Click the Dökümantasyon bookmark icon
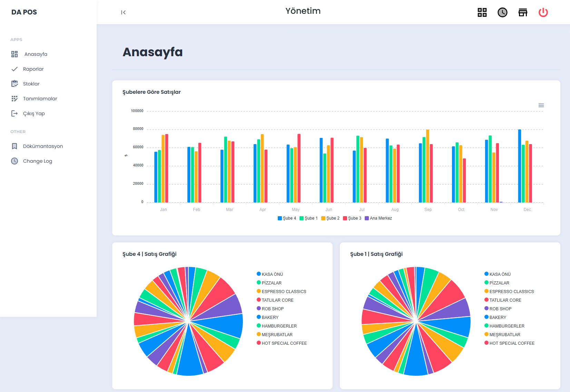570x392 pixels. pyautogui.click(x=14, y=146)
